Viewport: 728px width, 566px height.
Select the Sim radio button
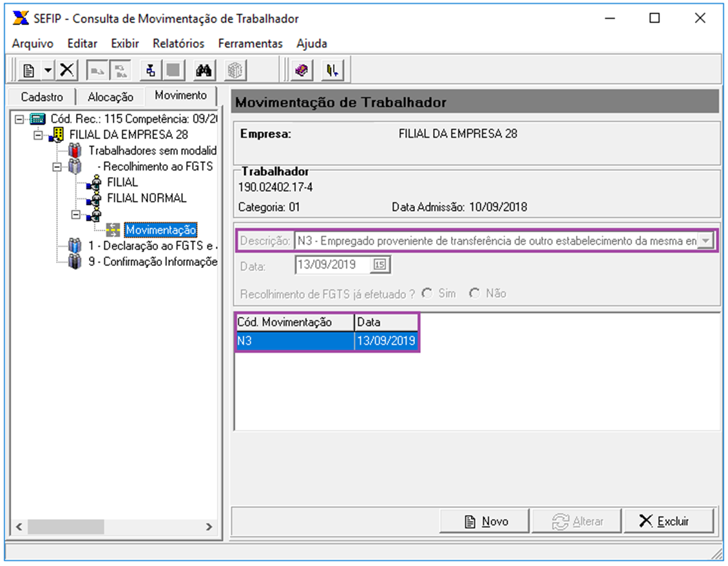426,293
